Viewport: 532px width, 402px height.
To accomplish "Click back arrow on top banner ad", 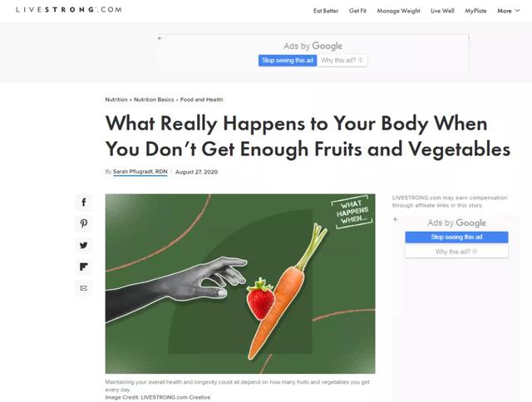I will coord(160,38).
